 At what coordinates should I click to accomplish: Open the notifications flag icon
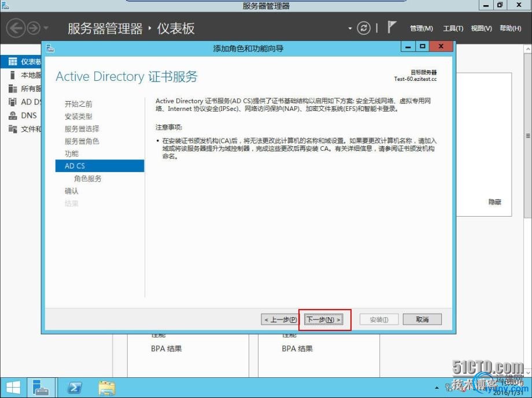point(391,27)
